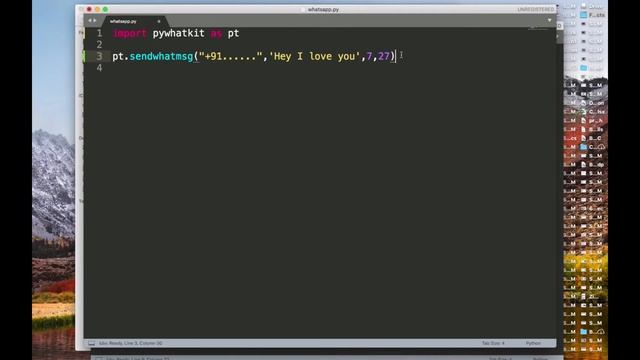Viewport: 640px width, 360px height.
Task: Select the 'pr...h' file on desktop
Action: point(593,120)
